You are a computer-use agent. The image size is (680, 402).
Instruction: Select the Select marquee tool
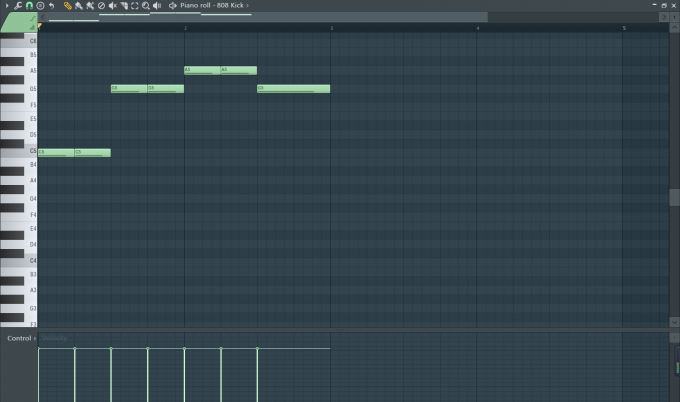[x=135, y=5]
